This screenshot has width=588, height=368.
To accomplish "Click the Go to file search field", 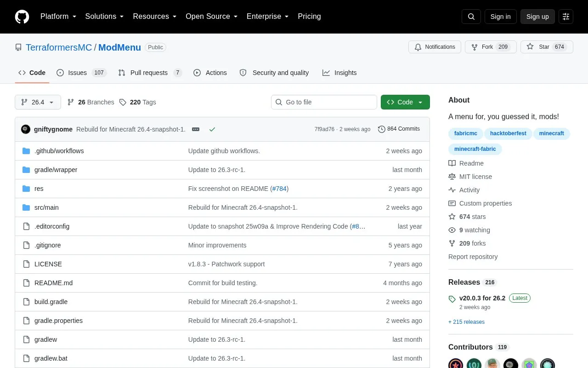I will (324, 102).
